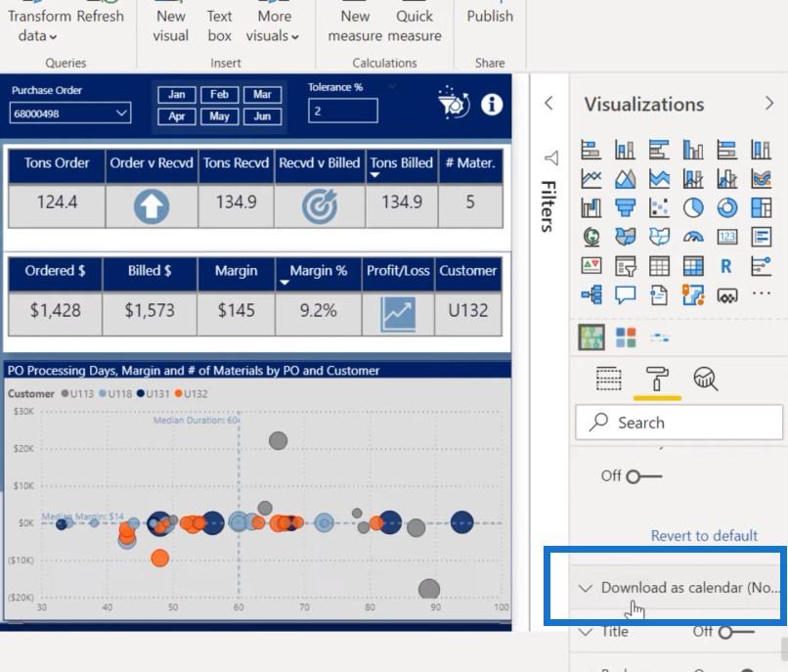788x672 pixels.
Task: Click the reset filters funnel icon
Action: coord(454,102)
